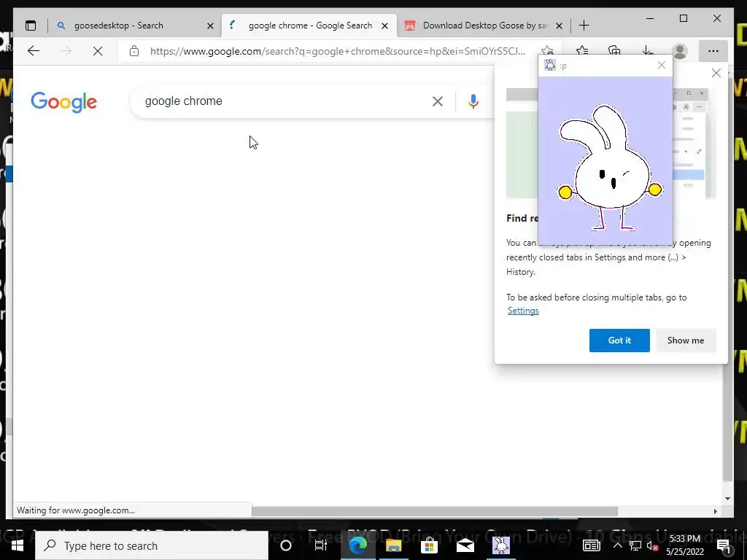Image resolution: width=747 pixels, height=560 pixels.
Task: Open Microsoft Store from the taskbar
Action: pos(429,545)
